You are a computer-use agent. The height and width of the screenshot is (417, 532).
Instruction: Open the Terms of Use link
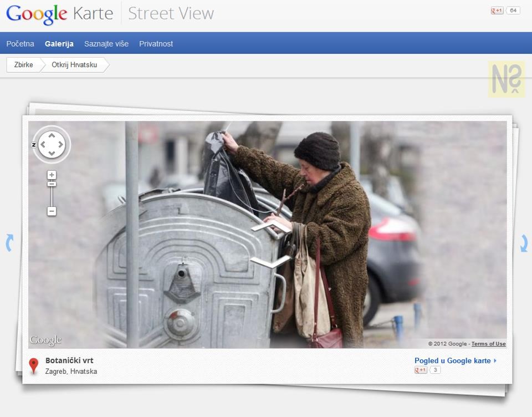pyautogui.click(x=488, y=344)
